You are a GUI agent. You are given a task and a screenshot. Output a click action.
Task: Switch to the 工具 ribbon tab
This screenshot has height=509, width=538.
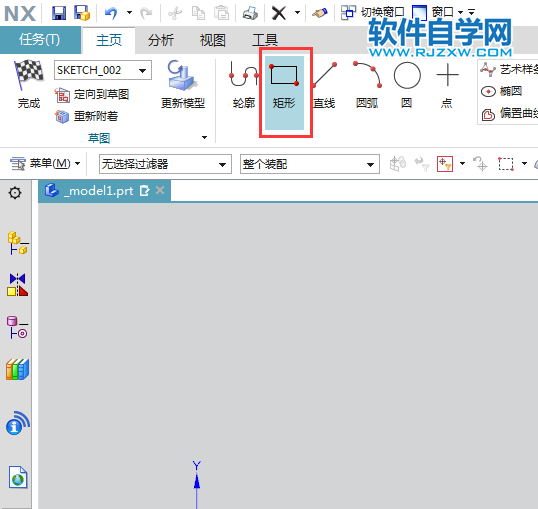click(x=265, y=40)
